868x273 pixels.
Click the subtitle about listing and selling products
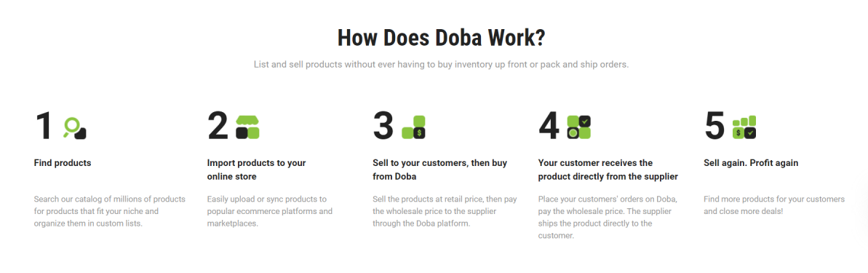pyautogui.click(x=441, y=65)
